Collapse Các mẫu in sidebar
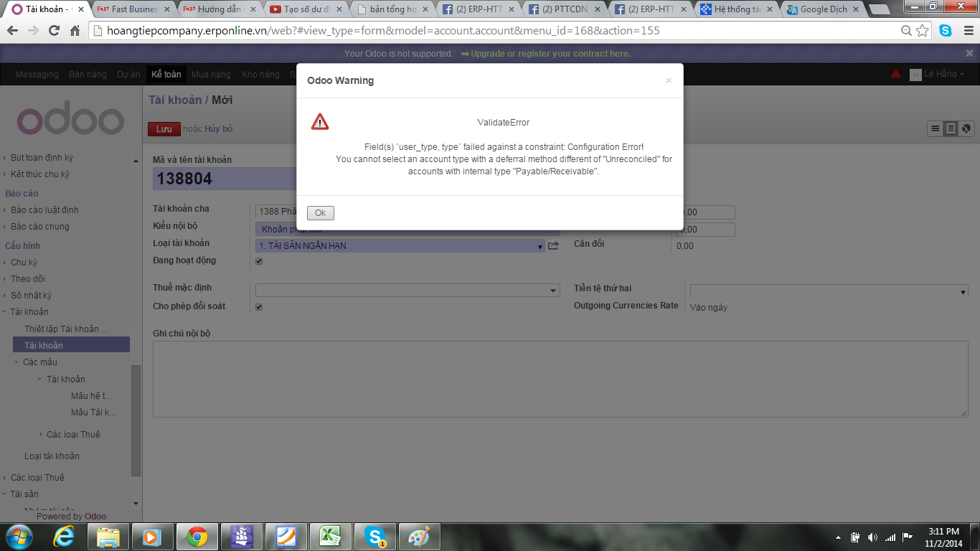This screenshot has height=551, width=980. [39, 362]
